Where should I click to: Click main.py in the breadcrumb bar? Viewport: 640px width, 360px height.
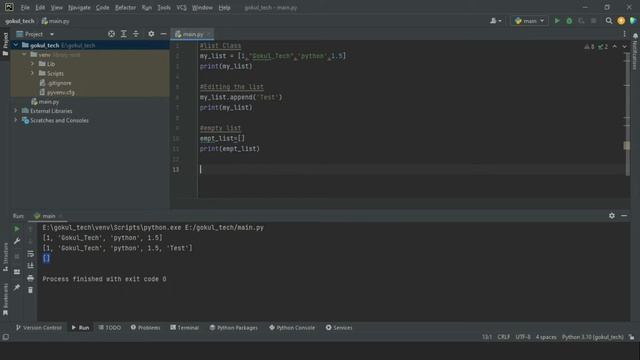(x=56, y=21)
